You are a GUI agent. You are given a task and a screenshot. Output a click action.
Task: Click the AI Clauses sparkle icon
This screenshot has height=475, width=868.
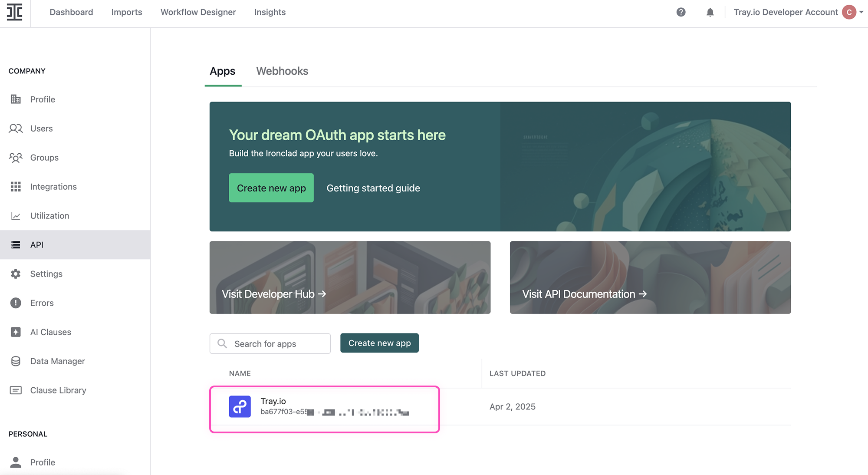[16, 332]
